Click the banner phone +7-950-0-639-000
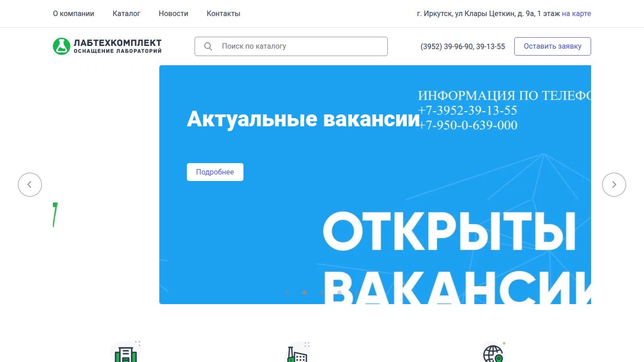Image resolution: width=644 pixels, height=362 pixels. tap(468, 125)
